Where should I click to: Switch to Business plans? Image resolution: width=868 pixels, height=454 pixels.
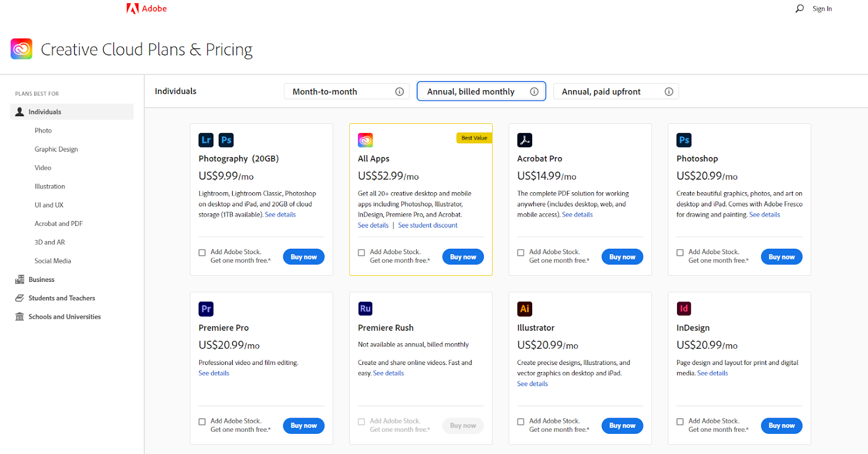coord(42,280)
